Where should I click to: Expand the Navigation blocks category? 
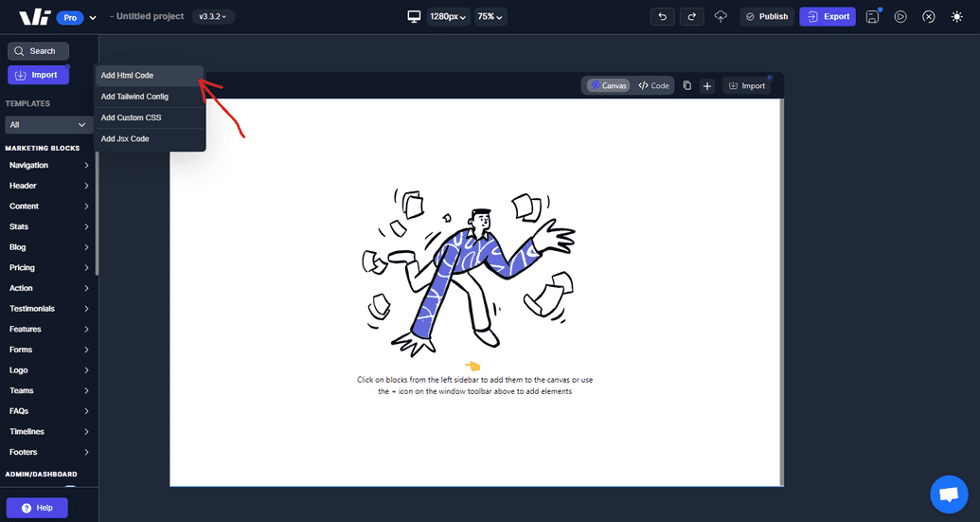point(48,165)
